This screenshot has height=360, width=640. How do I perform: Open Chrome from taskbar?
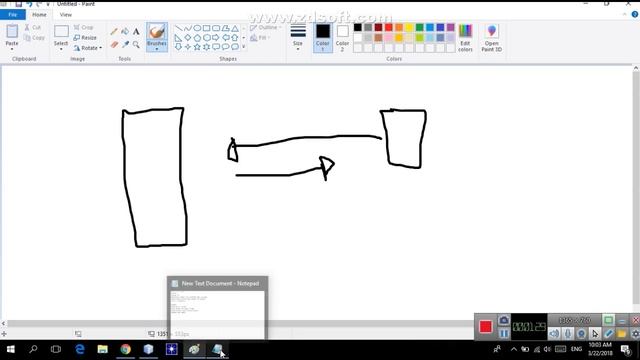tap(125, 349)
